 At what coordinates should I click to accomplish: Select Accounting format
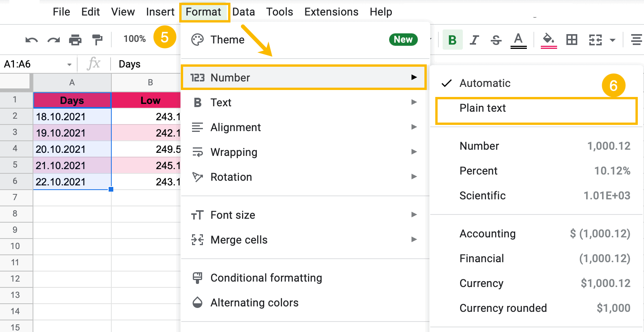537,233
